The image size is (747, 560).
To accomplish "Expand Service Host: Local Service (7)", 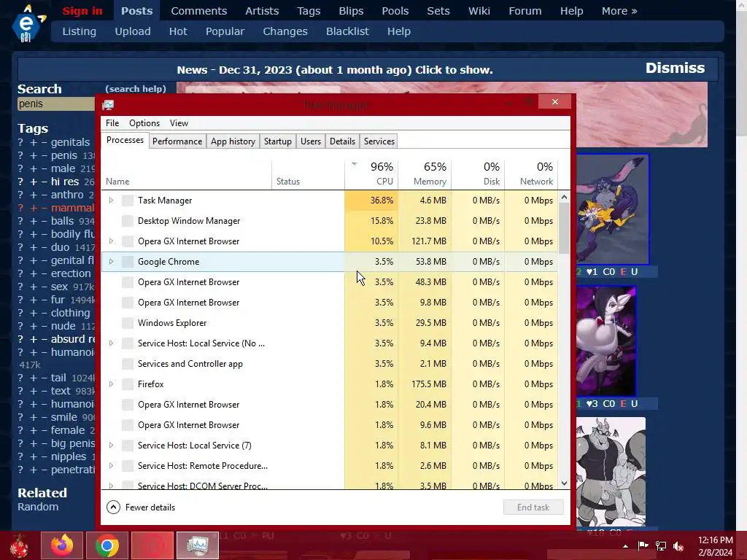I will [111, 446].
